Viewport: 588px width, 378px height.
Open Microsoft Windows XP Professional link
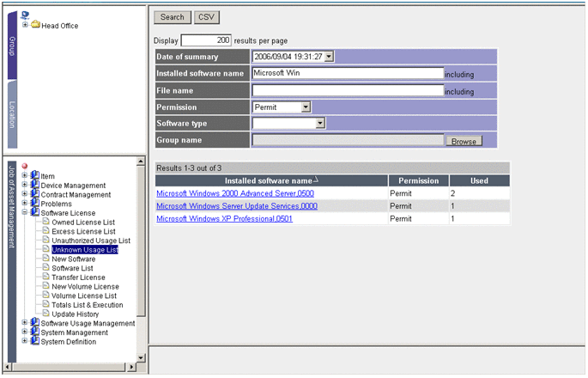[224, 219]
